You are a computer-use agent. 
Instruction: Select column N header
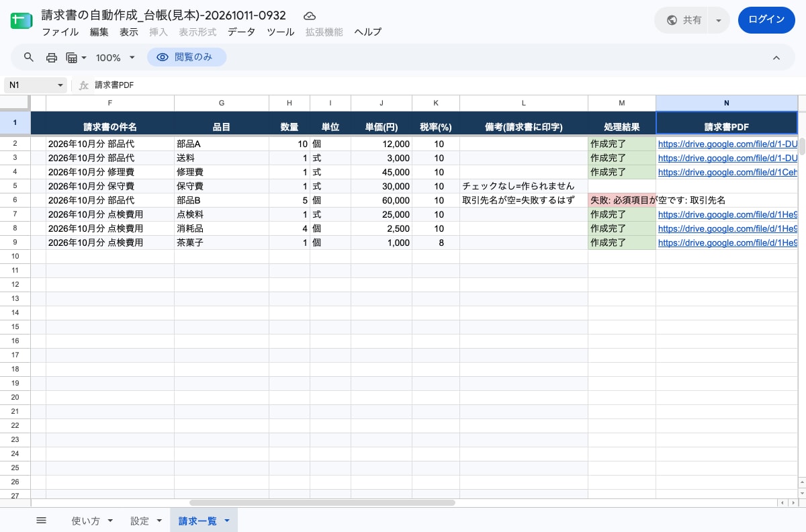tap(727, 103)
